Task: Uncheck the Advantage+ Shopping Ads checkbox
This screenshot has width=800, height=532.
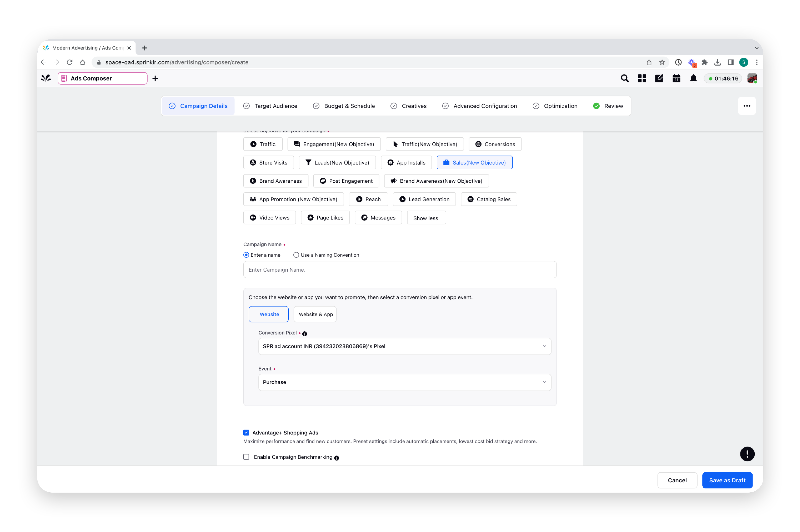Action: [246, 432]
